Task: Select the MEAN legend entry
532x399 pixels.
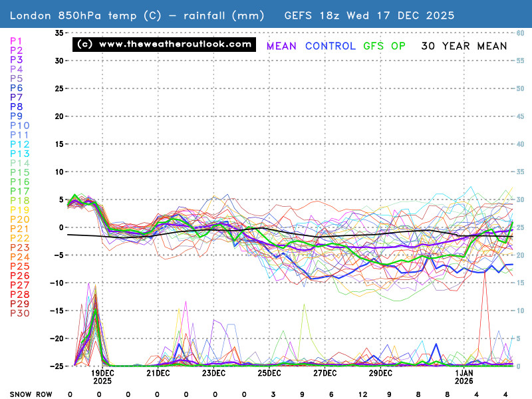Action: [281, 46]
